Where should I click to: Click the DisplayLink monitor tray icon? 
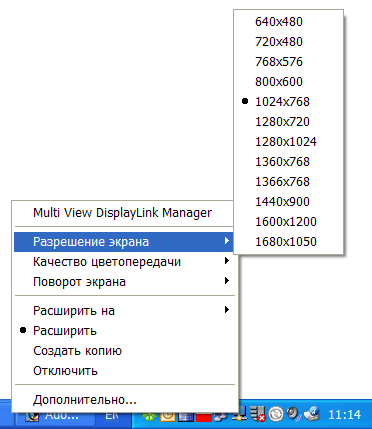coord(239,414)
